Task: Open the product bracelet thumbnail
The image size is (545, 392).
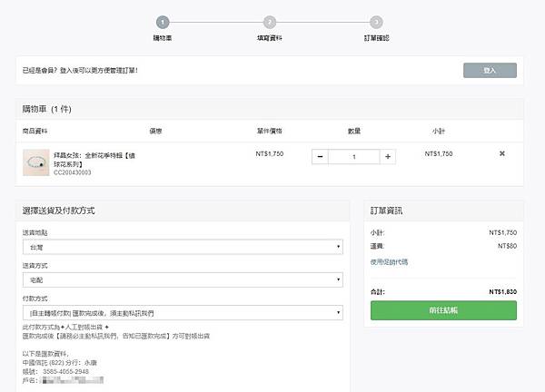Action: click(x=36, y=162)
